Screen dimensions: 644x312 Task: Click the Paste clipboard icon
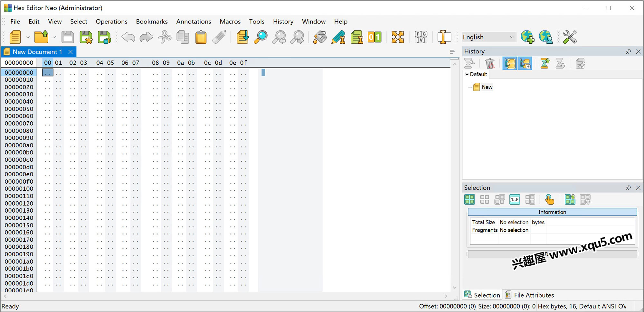pyautogui.click(x=201, y=37)
